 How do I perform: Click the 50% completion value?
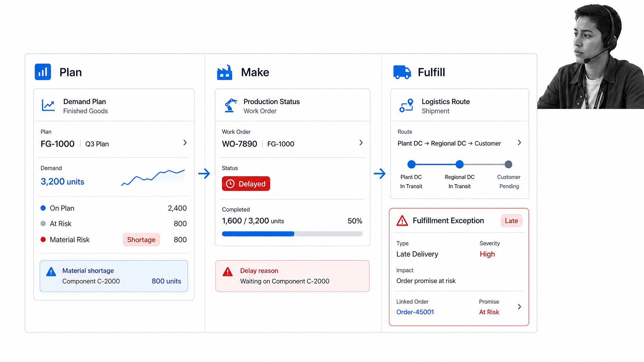pos(355,221)
